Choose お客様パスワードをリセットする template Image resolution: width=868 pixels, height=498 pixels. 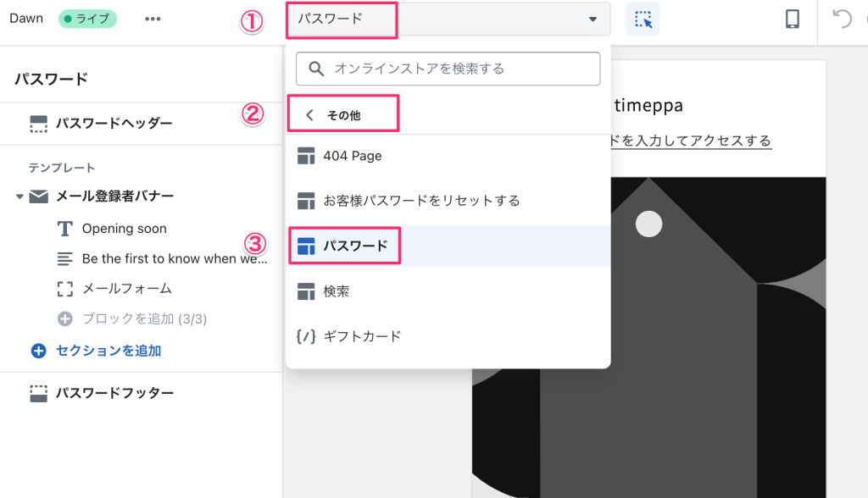[x=420, y=201]
